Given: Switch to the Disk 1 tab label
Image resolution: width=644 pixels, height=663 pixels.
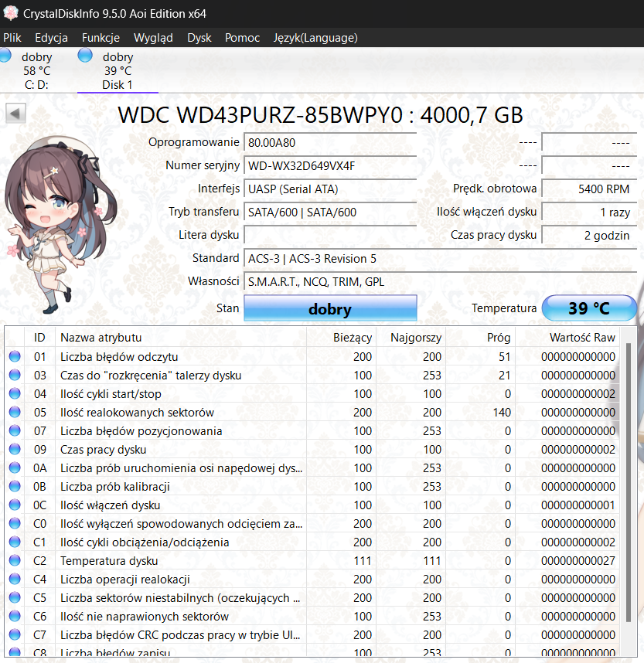Looking at the screenshot, I should (x=118, y=84).
